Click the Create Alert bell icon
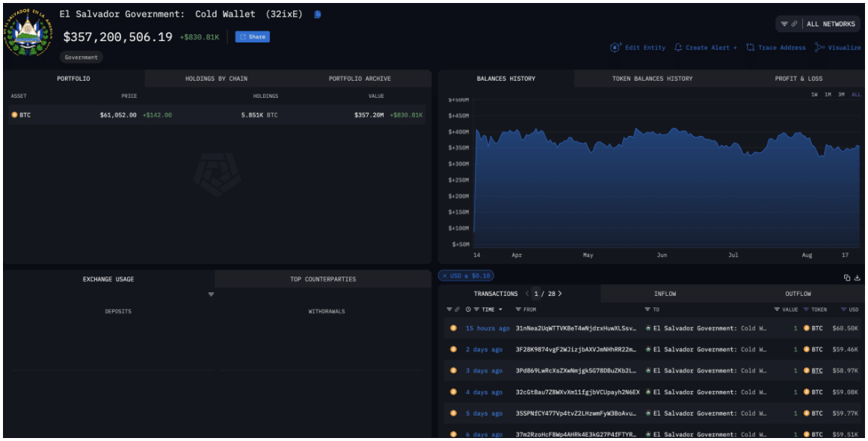The height and width of the screenshot is (441, 868). tap(678, 48)
